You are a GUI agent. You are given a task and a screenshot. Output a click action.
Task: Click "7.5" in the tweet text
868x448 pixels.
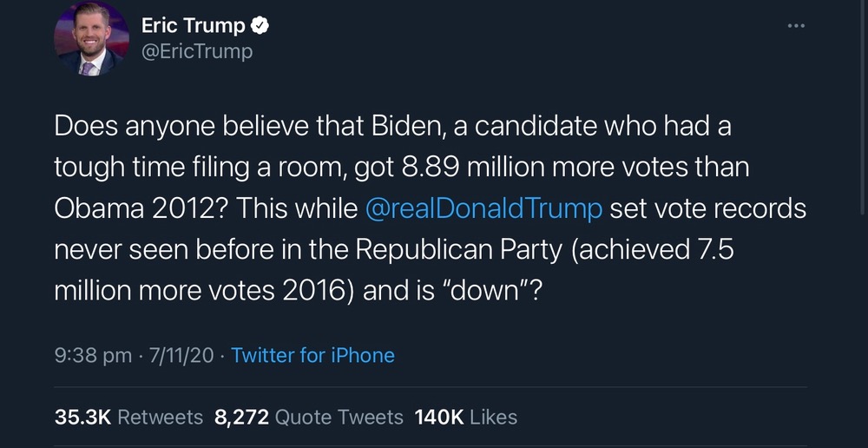click(x=713, y=250)
